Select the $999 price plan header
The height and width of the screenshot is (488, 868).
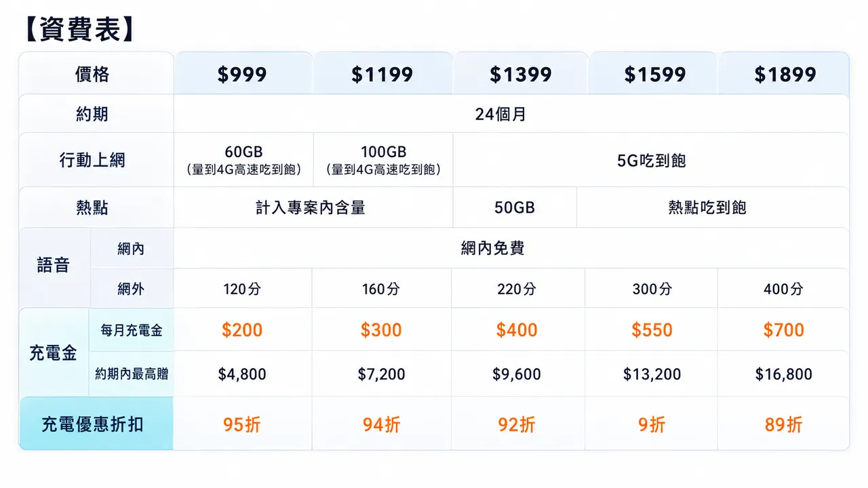click(243, 73)
